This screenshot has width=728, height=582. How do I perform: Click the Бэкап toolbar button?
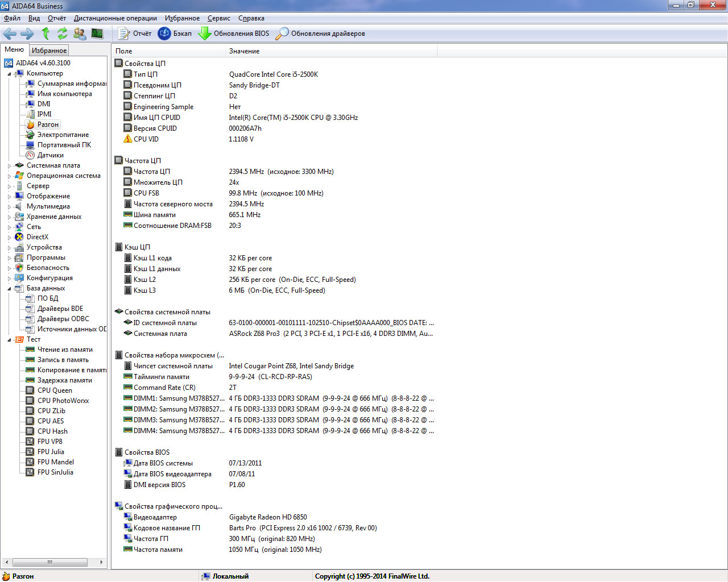click(x=175, y=34)
